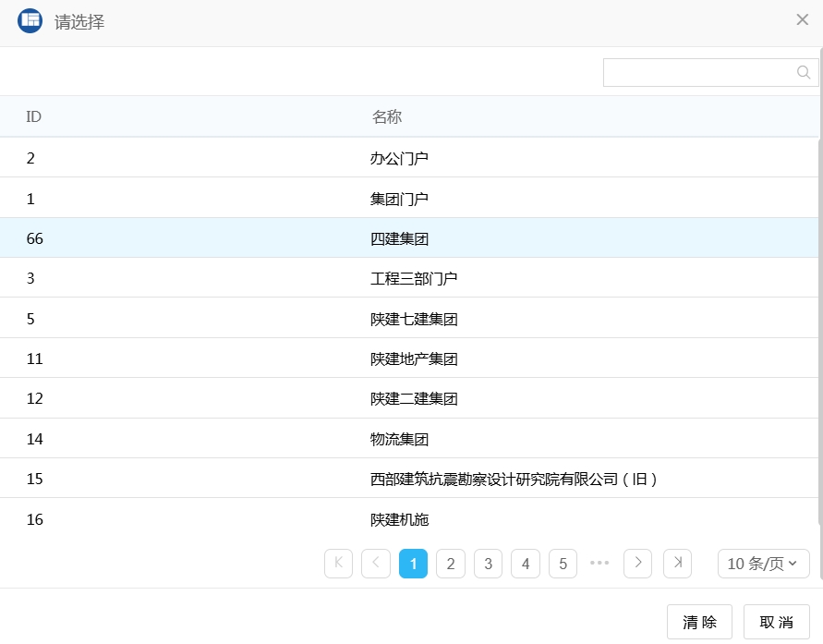This screenshot has height=644, width=823.
Task: Focus the search input field
Action: 697,73
